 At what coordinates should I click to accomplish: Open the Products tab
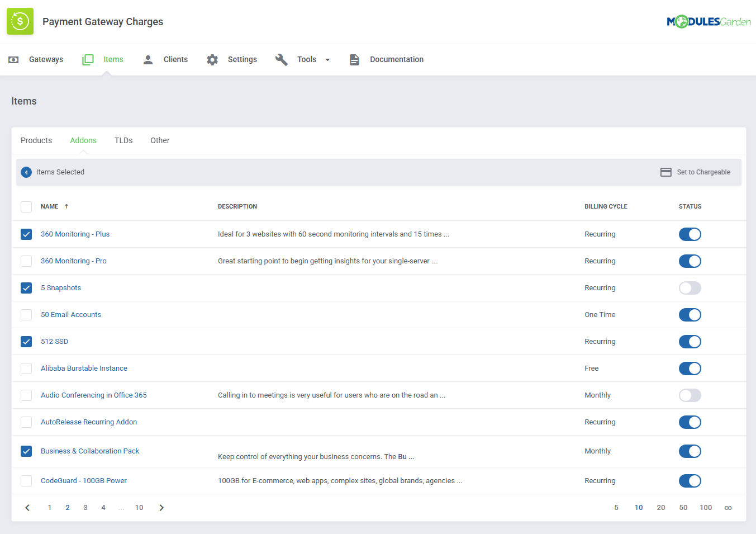click(36, 140)
